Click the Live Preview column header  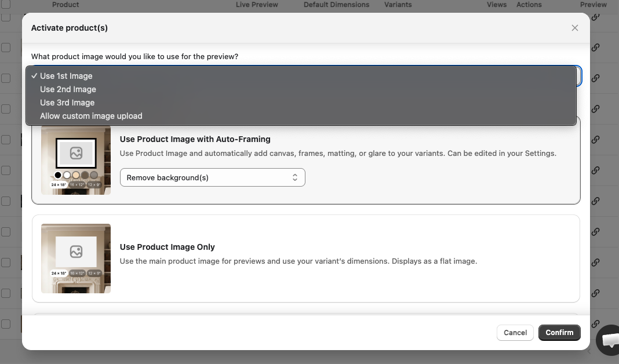pos(257,5)
